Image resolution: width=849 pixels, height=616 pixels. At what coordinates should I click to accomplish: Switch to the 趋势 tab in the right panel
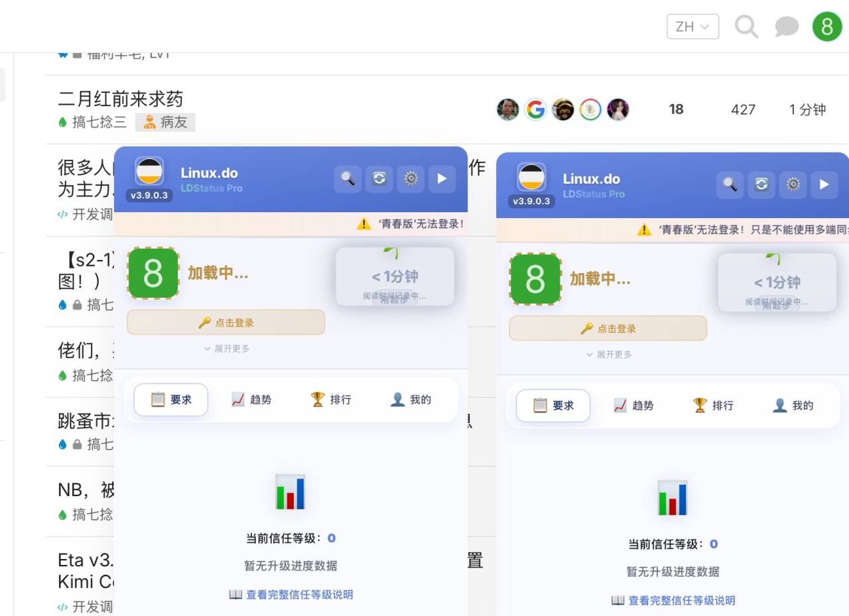click(633, 406)
